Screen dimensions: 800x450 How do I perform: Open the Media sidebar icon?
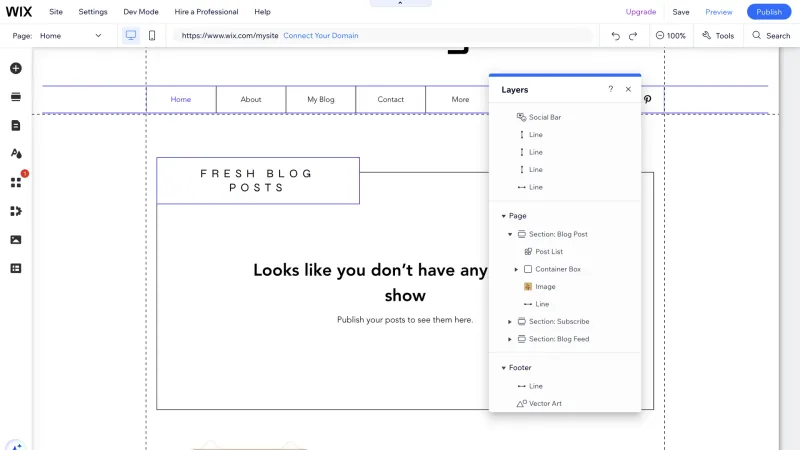[x=16, y=240]
